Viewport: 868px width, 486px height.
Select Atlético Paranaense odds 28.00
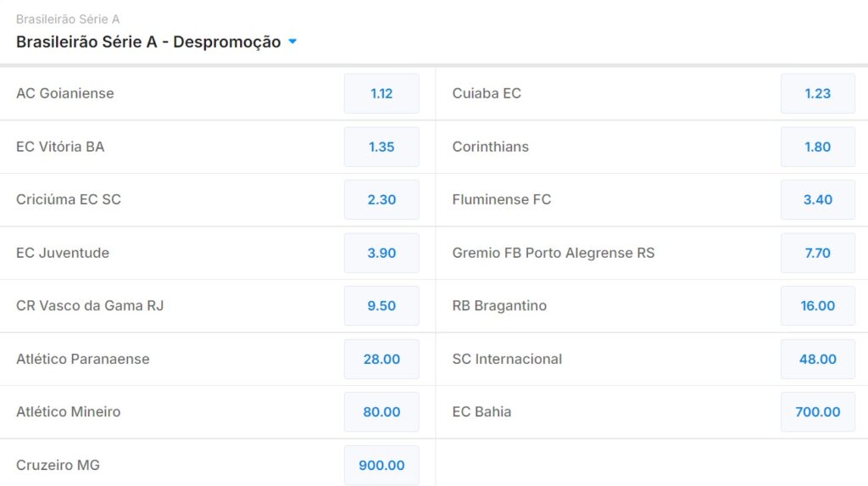point(381,359)
